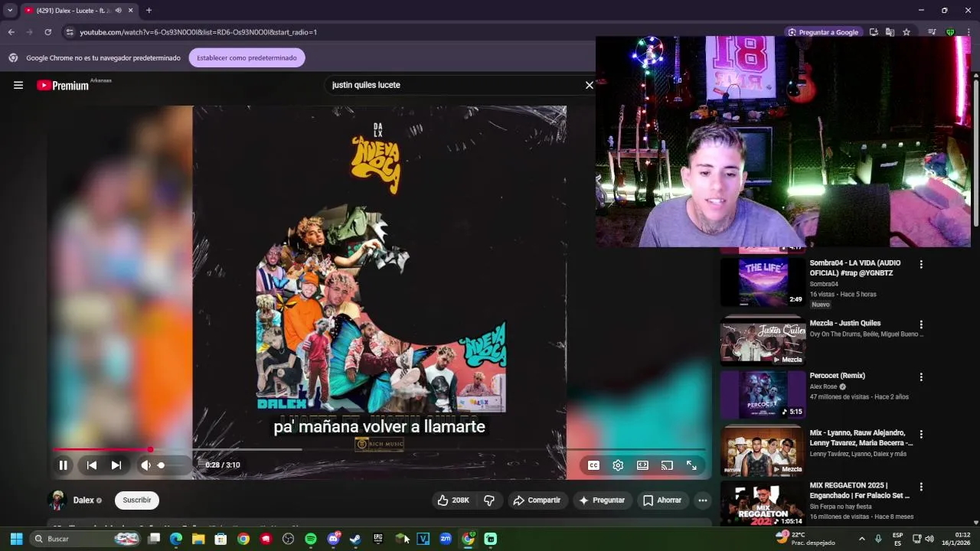The height and width of the screenshot is (551, 980).
Task: Dislike the video
Action: pyautogui.click(x=489, y=500)
